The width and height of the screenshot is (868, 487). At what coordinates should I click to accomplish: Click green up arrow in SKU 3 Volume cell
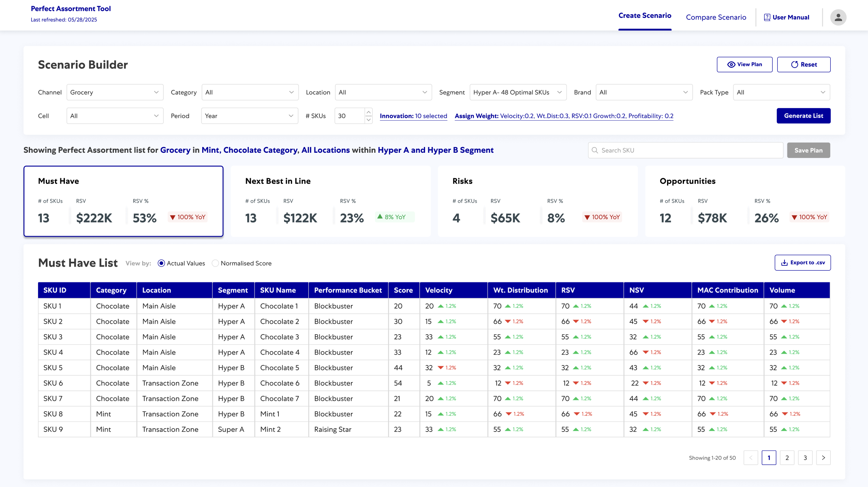point(784,337)
